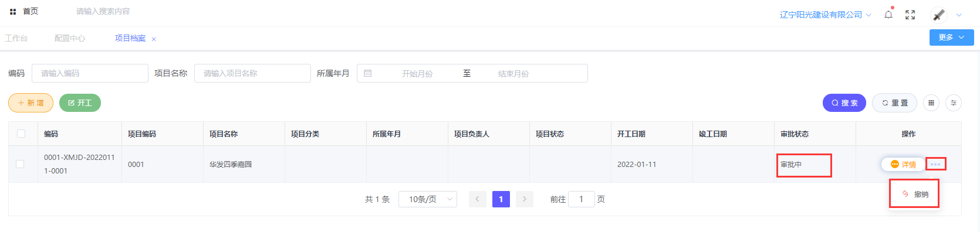Open the notification bell

888,15
